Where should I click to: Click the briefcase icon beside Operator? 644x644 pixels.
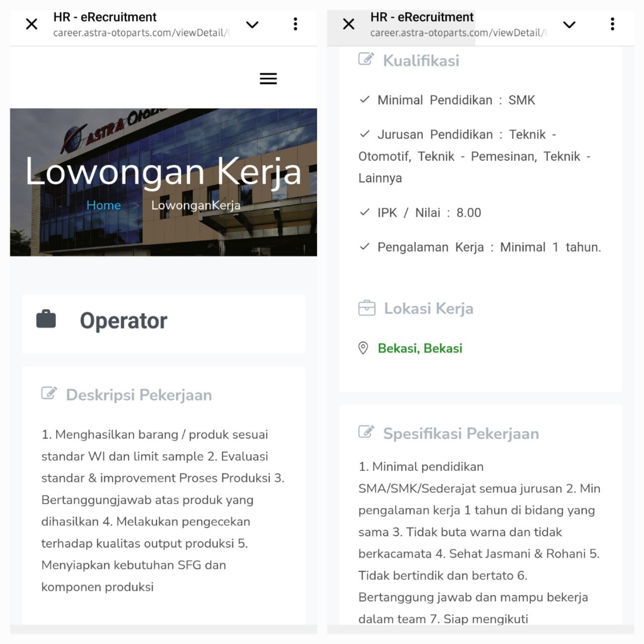coord(46,319)
